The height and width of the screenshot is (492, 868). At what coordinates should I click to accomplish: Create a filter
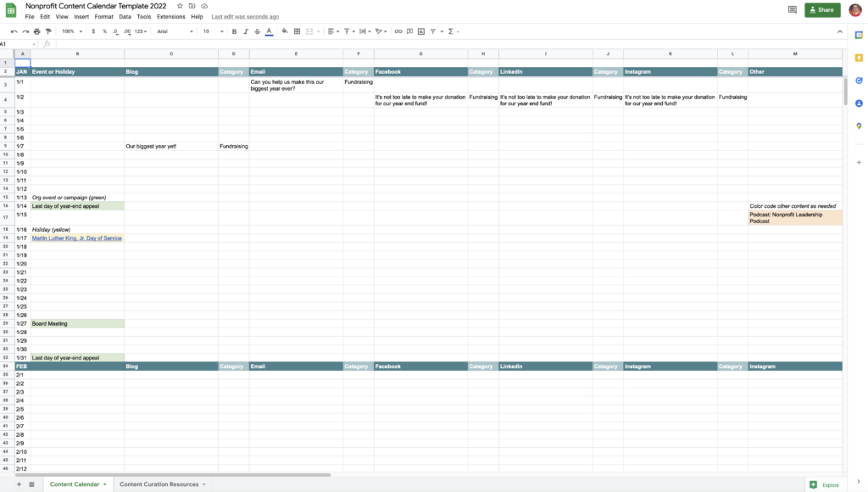(x=433, y=31)
